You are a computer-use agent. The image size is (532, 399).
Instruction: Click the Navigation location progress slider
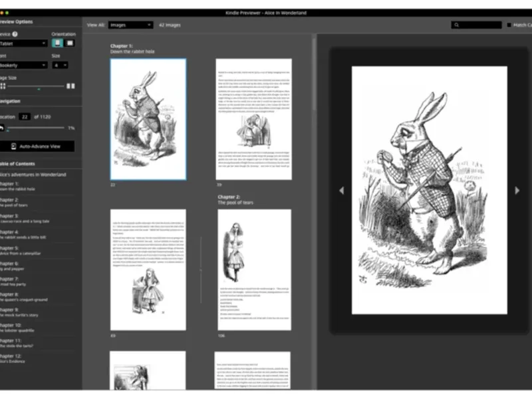(x=36, y=128)
